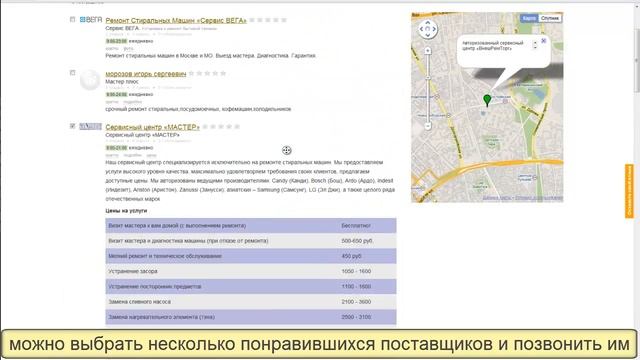Click the map zoom-out minus button
The image size is (640, 360).
[x=428, y=126]
